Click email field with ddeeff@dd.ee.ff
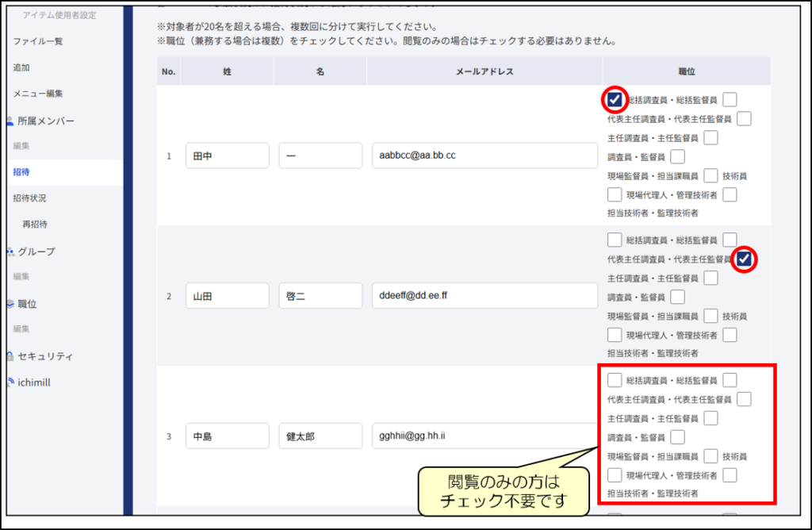Screen dimensions: 812x530 pyautogui.click(x=485, y=296)
